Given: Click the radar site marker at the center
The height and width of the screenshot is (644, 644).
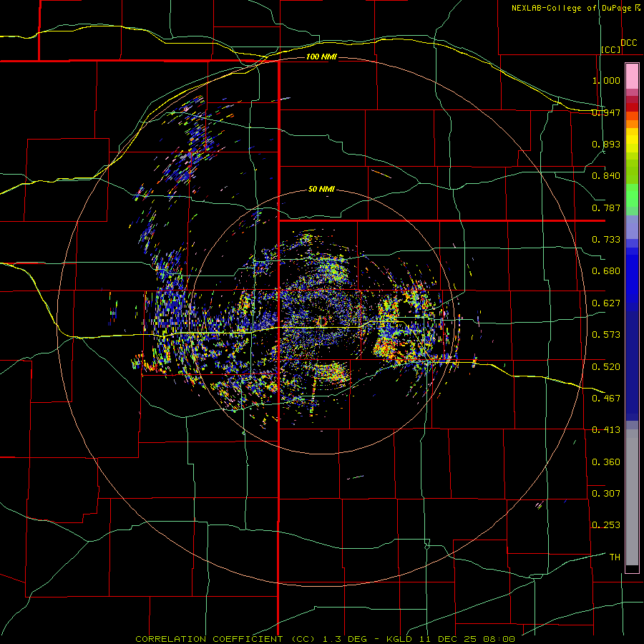Looking at the screenshot, I should click(322, 321).
